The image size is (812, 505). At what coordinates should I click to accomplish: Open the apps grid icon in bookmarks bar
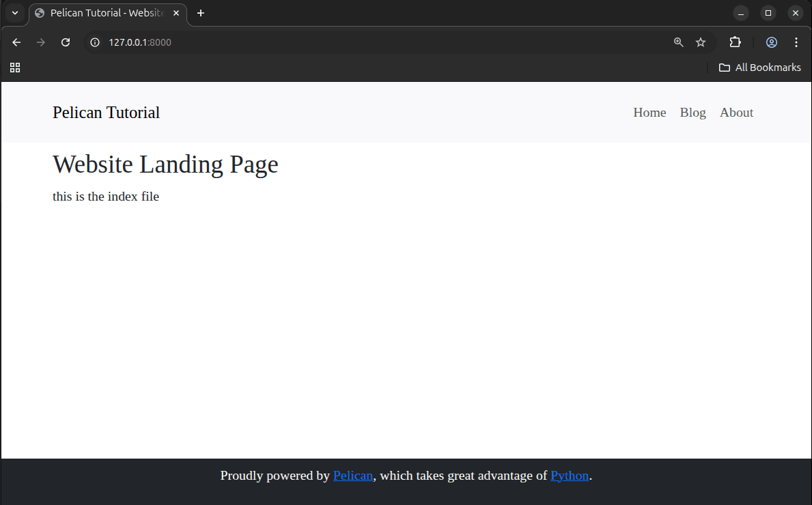15,68
